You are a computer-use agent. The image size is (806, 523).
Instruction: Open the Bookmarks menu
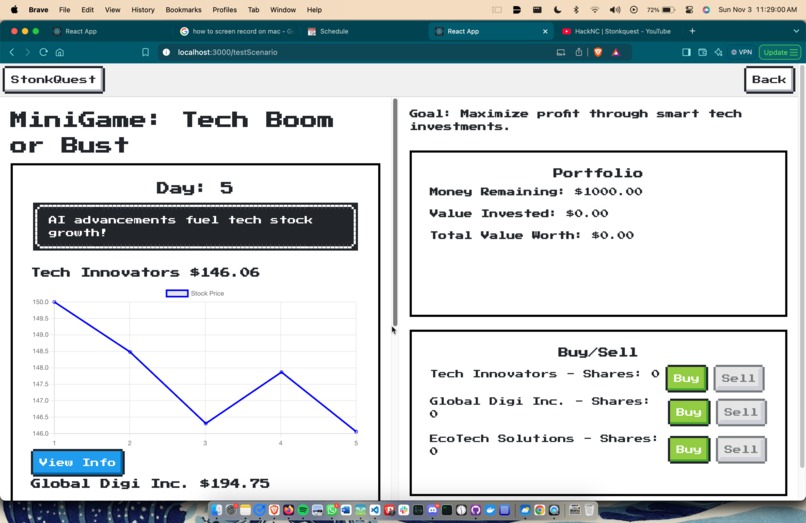pyautogui.click(x=184, y=10)
